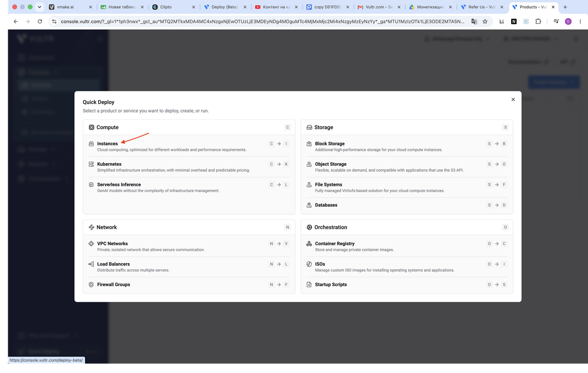Switch to the vmake.ai browser tab
Viewport: 588px width, 373px height.
pyautogui.click(x=70, y=7)
